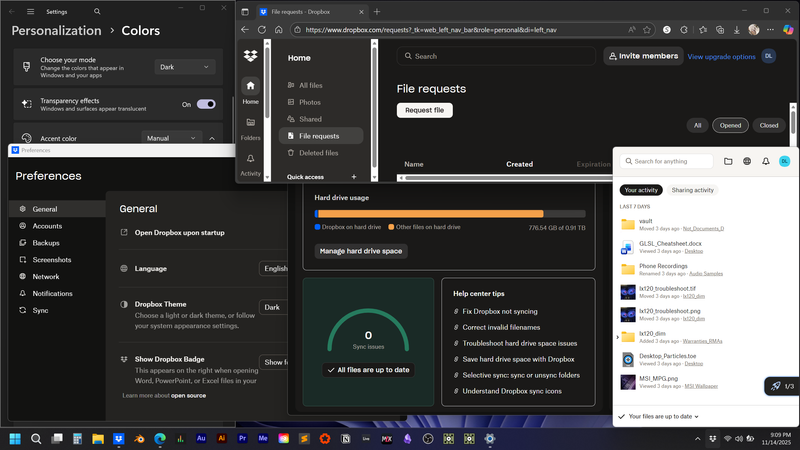Turn off the Transparency effects toggle
The image size is (800, 450).
206,104
